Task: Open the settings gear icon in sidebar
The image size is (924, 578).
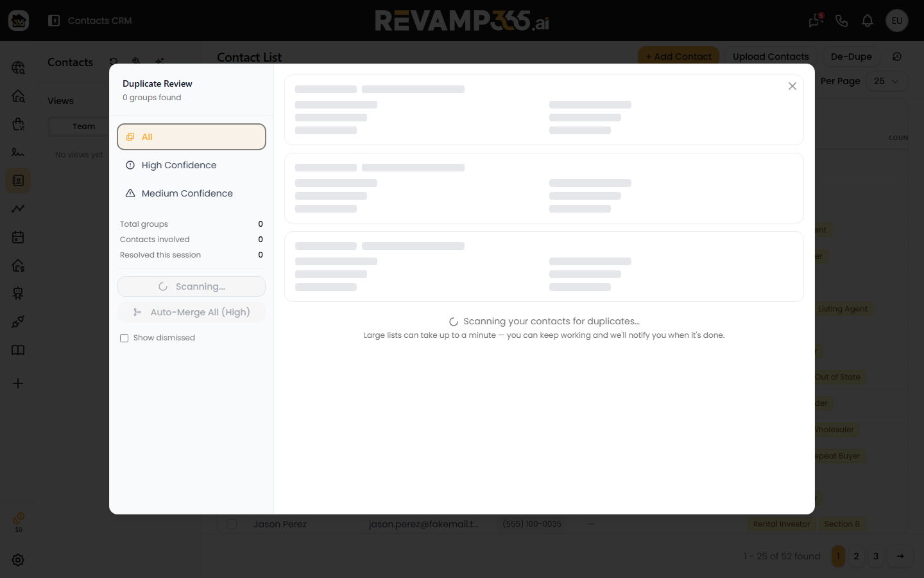Action: (18, 560)
